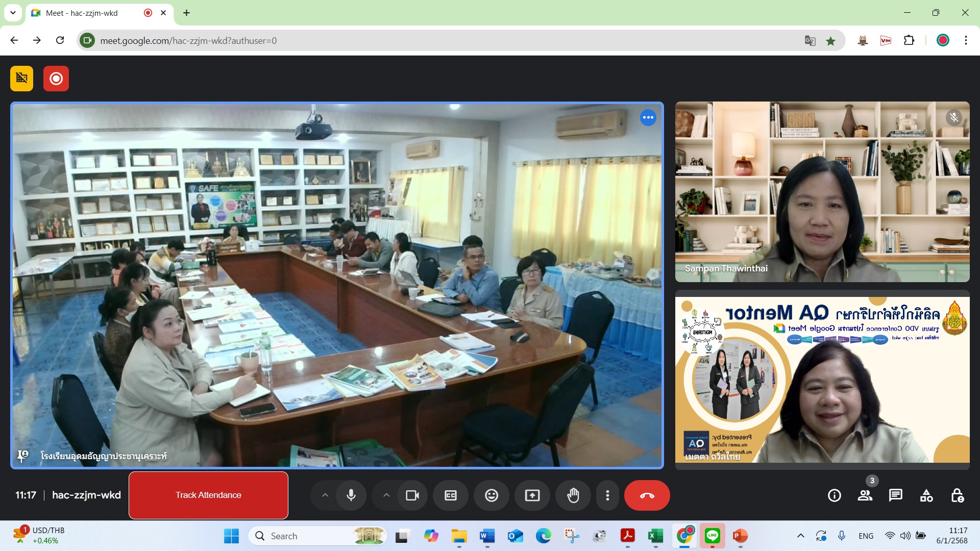Switch to Outlook on the taskbar
This screenshot has height=551, width=980.
pos(516,536)
